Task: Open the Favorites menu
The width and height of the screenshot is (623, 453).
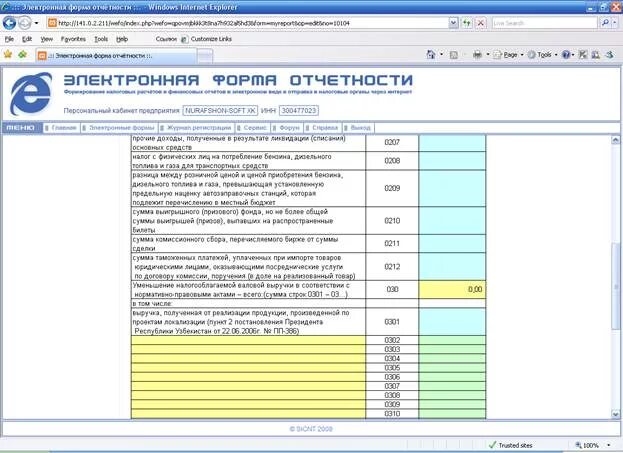Action: tap(73, 39)
